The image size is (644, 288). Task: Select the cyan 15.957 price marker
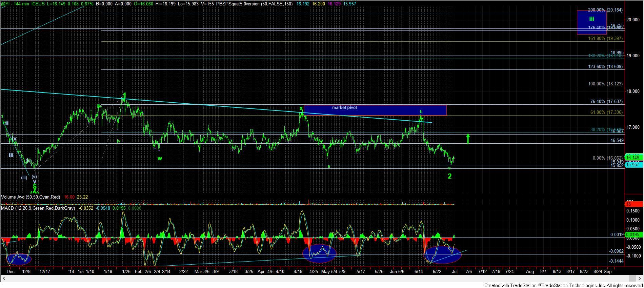(x=632, y=165)
